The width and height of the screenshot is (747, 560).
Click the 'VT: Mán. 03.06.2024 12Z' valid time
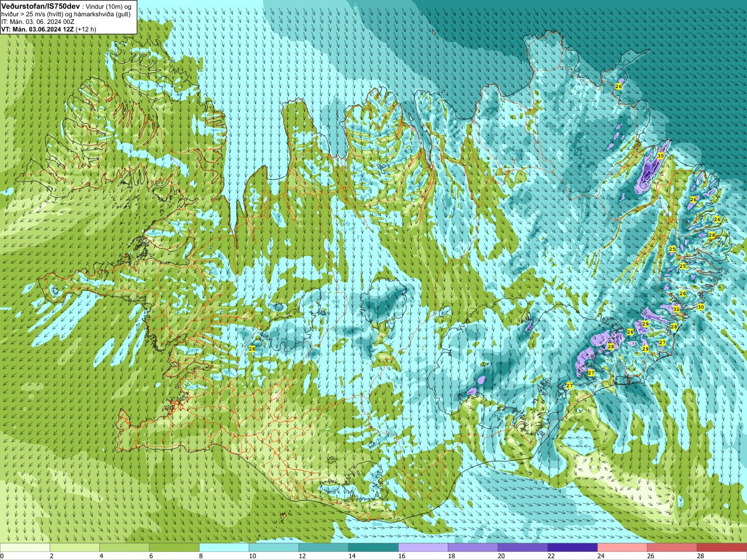point(37,29)
